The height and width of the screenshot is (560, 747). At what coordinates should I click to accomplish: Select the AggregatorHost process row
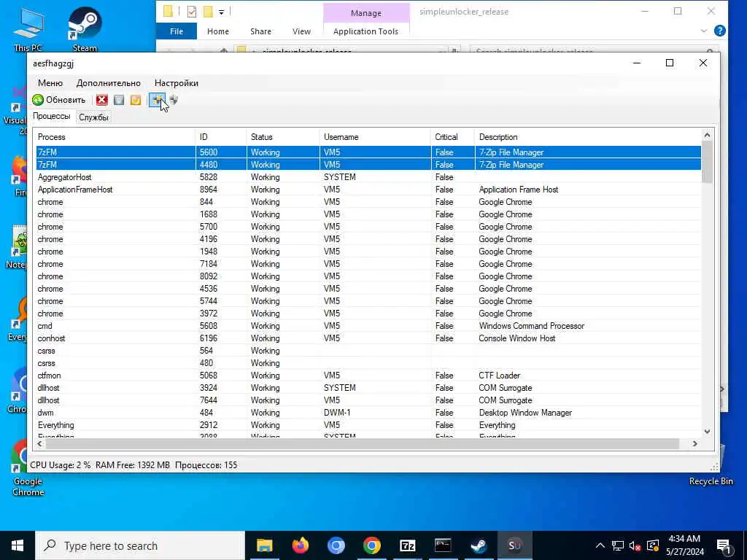(x=368, y=177)
